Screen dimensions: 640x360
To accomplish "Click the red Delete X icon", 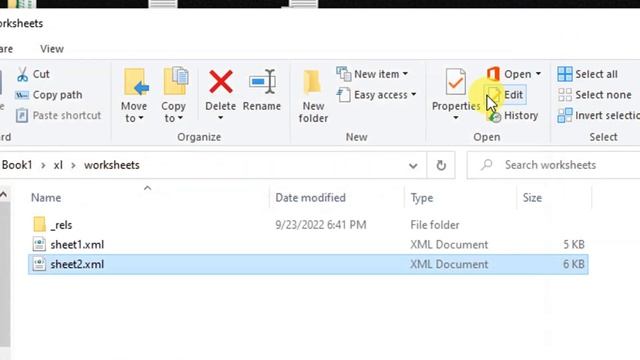I will click(221, 82).
